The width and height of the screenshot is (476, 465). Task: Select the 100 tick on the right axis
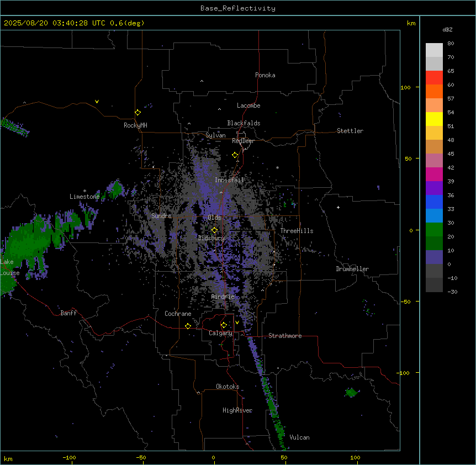405,87
